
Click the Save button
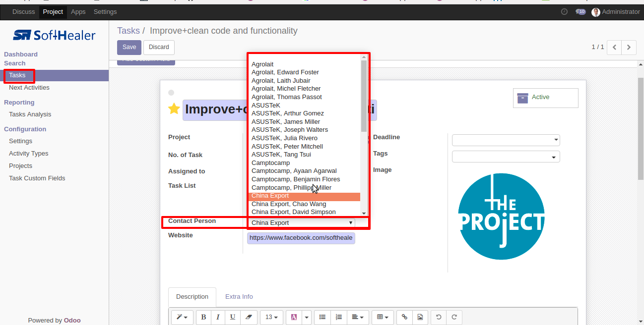(129, 47)
